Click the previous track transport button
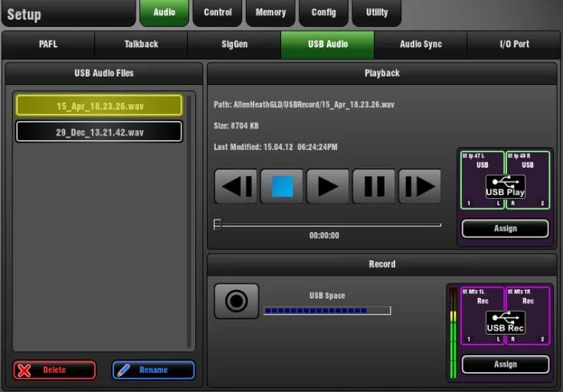Image resolution: width=563 pixels, height=392 pixels. (236, 186)
